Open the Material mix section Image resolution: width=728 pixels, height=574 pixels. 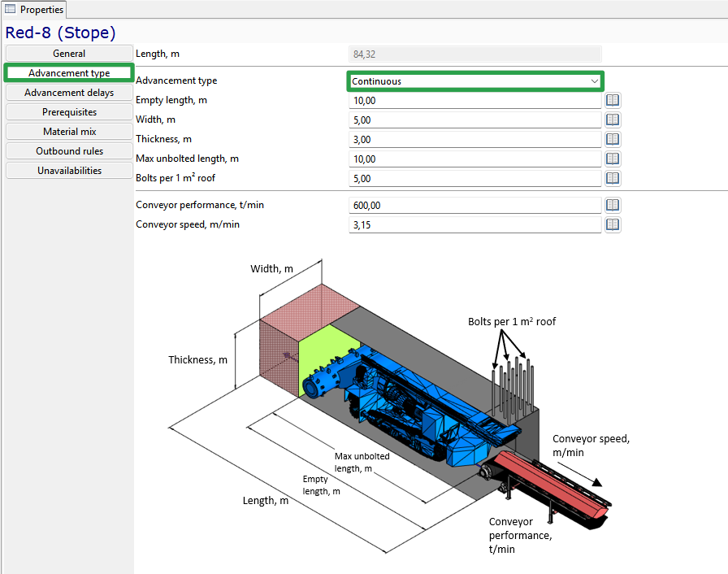pos(69,132)
